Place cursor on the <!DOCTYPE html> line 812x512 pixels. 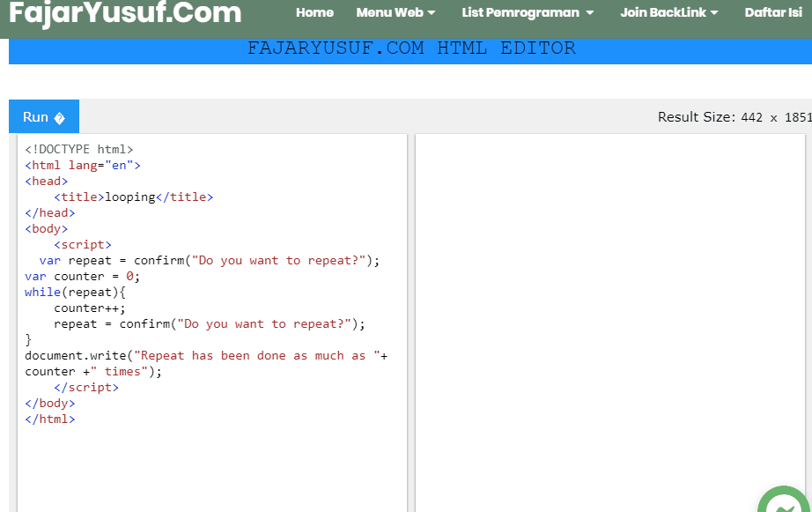point(78,149)
